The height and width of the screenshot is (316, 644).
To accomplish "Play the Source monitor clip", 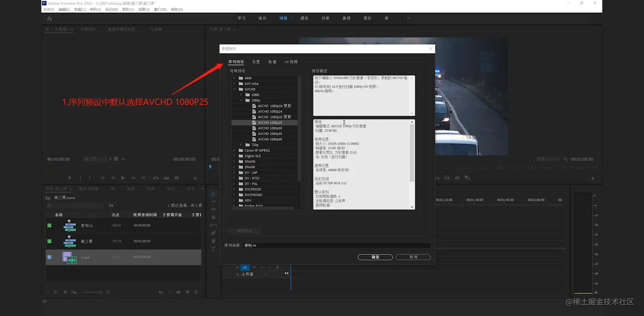I will (x=123, y=178).
